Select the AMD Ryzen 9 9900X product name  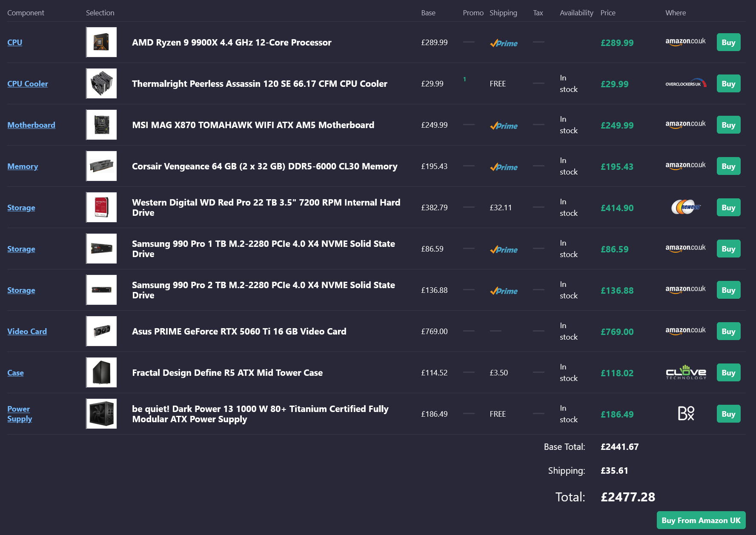pyautogui.click(x=232, y=43)
